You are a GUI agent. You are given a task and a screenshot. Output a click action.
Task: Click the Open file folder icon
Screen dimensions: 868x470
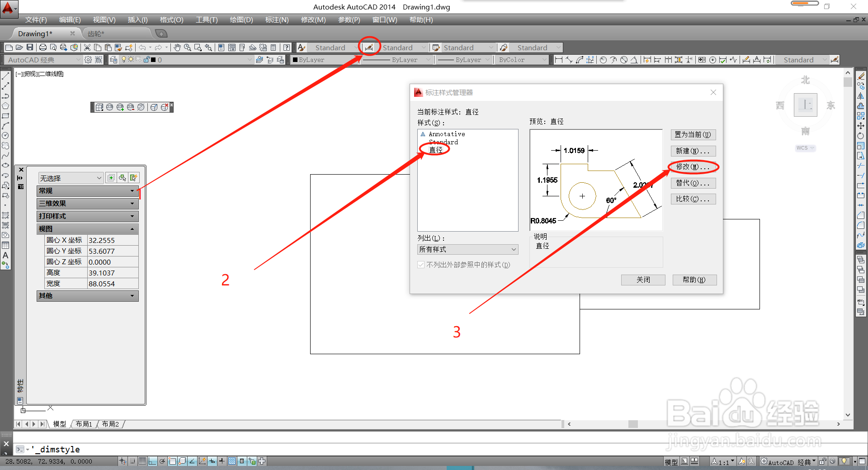19,47
